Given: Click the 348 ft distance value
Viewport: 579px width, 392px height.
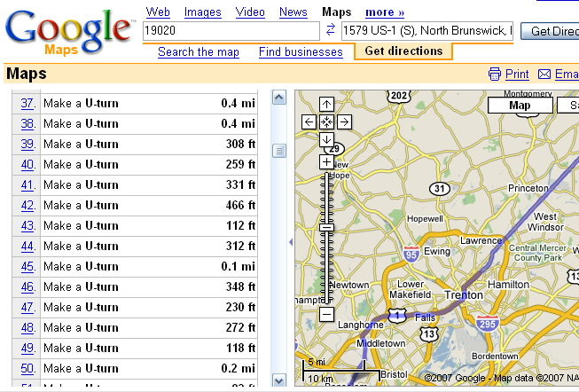Looking at the screenshot, I should [x=240, y=286].
